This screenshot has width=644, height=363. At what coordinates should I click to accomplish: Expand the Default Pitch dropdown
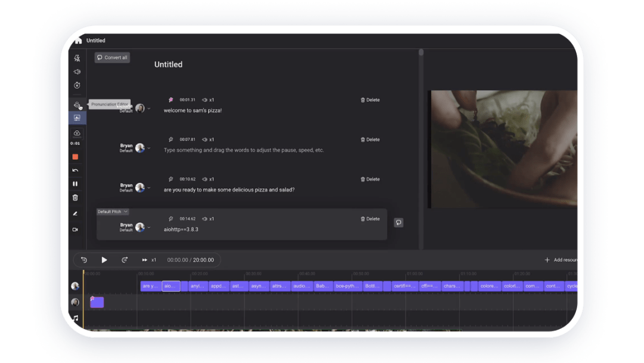[x=113, y=212]
